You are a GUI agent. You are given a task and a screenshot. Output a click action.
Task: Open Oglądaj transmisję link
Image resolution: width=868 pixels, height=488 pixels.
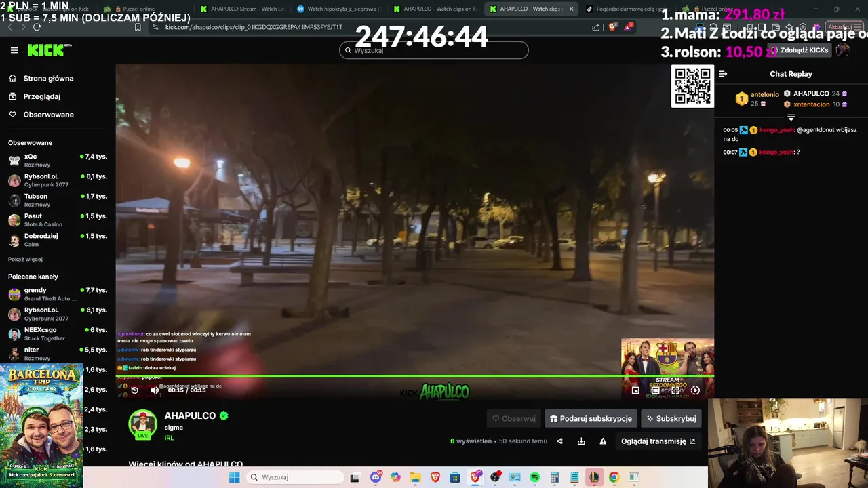[x=658, y=441]
